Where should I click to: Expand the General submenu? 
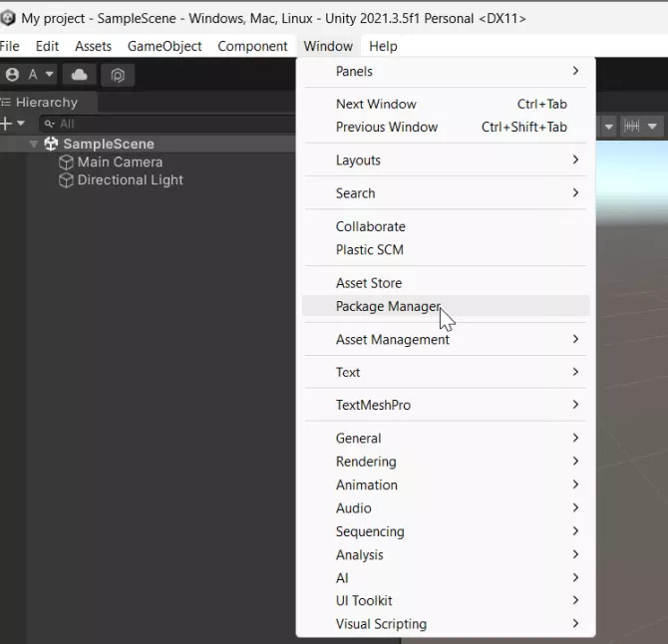coord(446,439)
